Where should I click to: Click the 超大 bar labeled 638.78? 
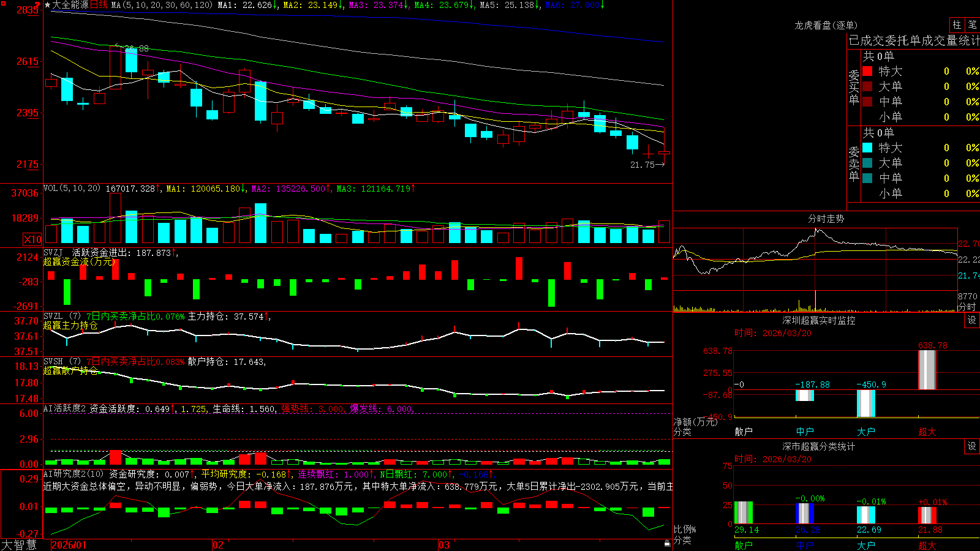coord(927,370)
